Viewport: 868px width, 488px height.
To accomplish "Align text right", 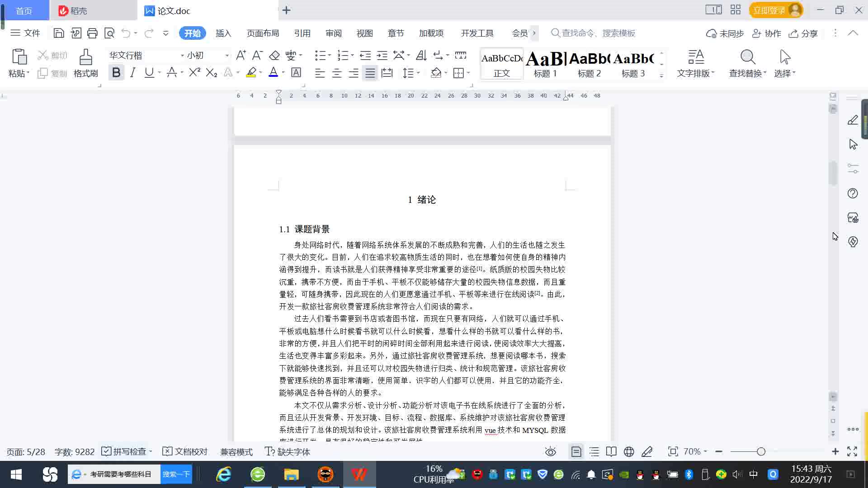I will pyautogui.click(x=354, y=73).
